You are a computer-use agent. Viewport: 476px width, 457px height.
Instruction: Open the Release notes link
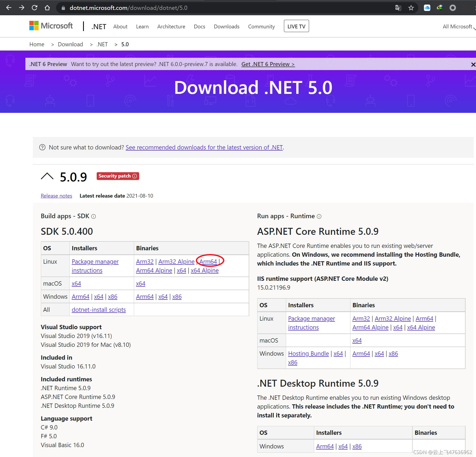56,196
